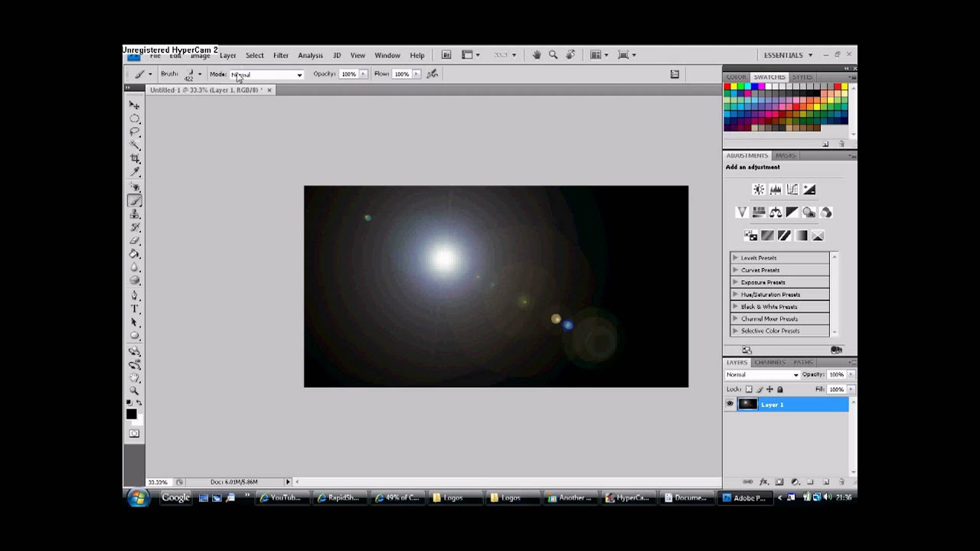
Task: Select the History Brush tool
Action: [x=135, y=227]
